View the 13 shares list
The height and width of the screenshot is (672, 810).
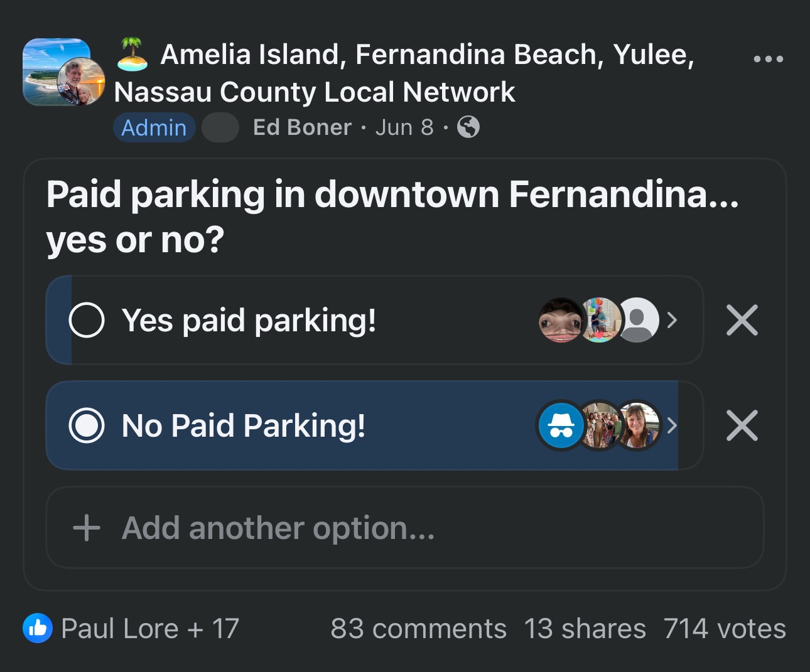pyautogui.click(x=585, y=629)
